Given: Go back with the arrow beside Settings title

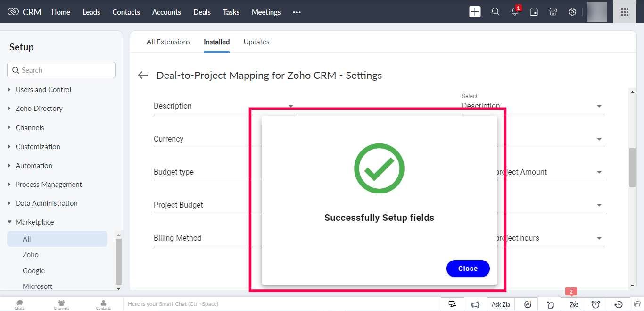Looking at the screenshot, I should coord(143,76).
